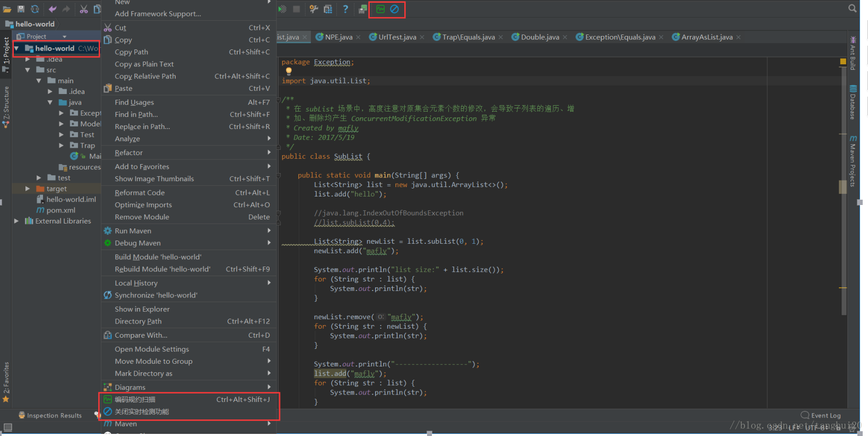Viewport: 868px width, 436px height.
Task: Click the Project Structure toolbar icon
Action: point(328,9)
